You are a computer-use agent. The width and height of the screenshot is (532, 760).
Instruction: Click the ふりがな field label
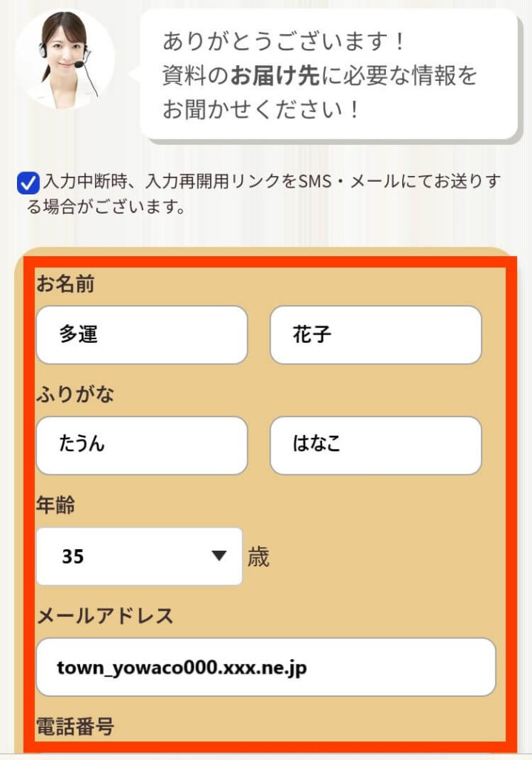coord(75,395)
